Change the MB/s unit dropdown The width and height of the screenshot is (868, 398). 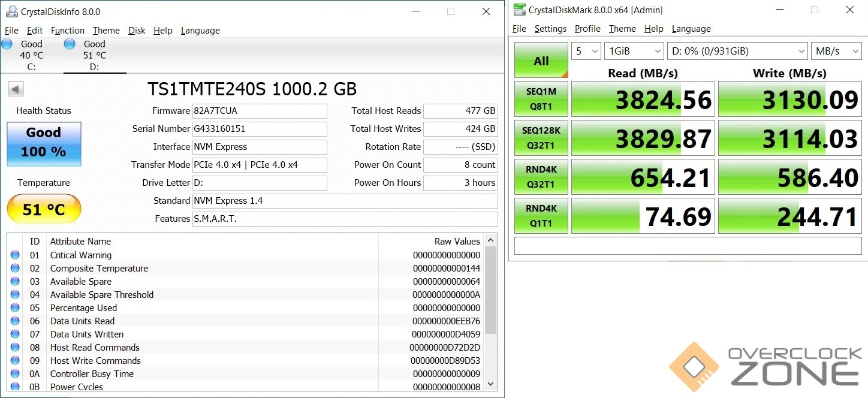tap(836, 52)
